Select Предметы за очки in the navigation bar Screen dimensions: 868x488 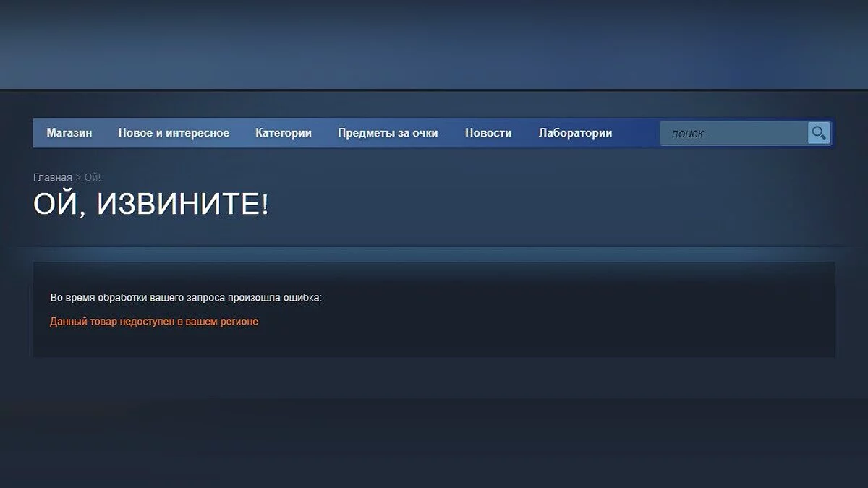pos(388,133)
